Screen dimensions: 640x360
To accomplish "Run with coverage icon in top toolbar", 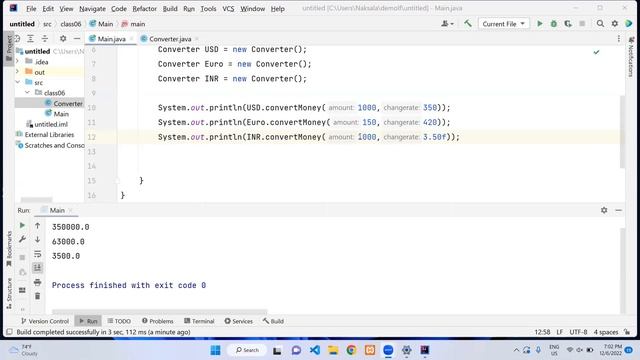I will [568, 24].
